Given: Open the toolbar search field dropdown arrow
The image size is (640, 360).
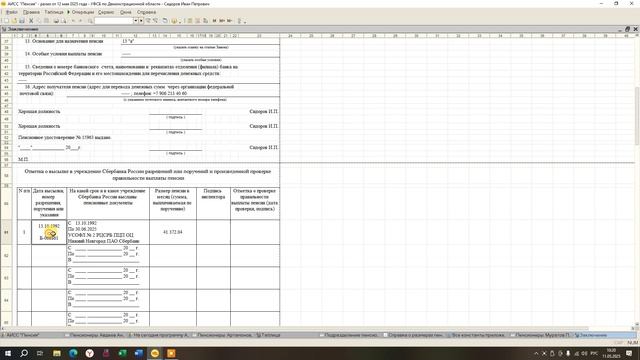Looking at the screenshot, I should (x=136, y=20).
